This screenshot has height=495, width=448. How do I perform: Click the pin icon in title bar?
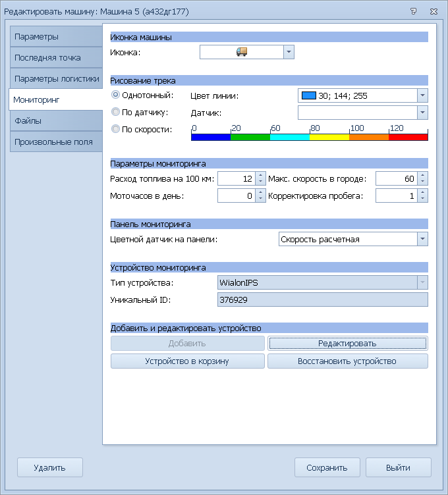[413, 11]
